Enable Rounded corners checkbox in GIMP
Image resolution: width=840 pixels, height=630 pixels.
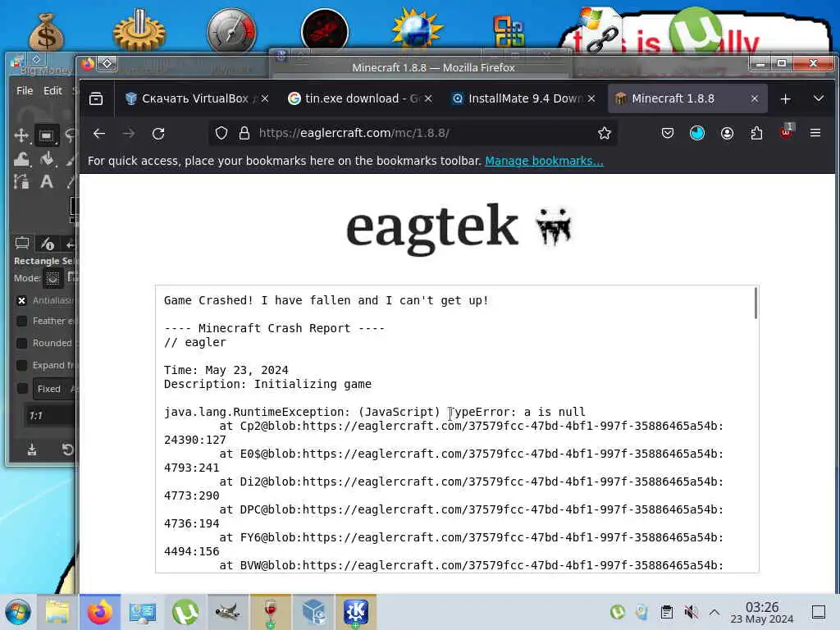pyautogui.click(x=21, y=343)
